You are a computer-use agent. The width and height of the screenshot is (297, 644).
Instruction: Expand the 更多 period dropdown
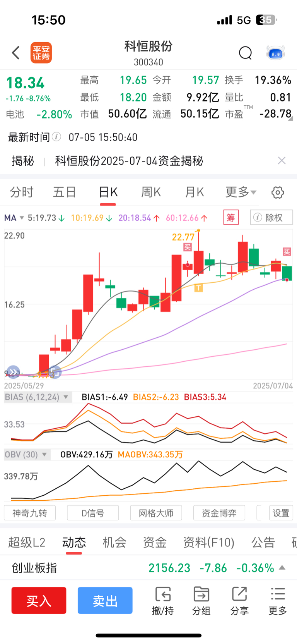pos(241,192)
